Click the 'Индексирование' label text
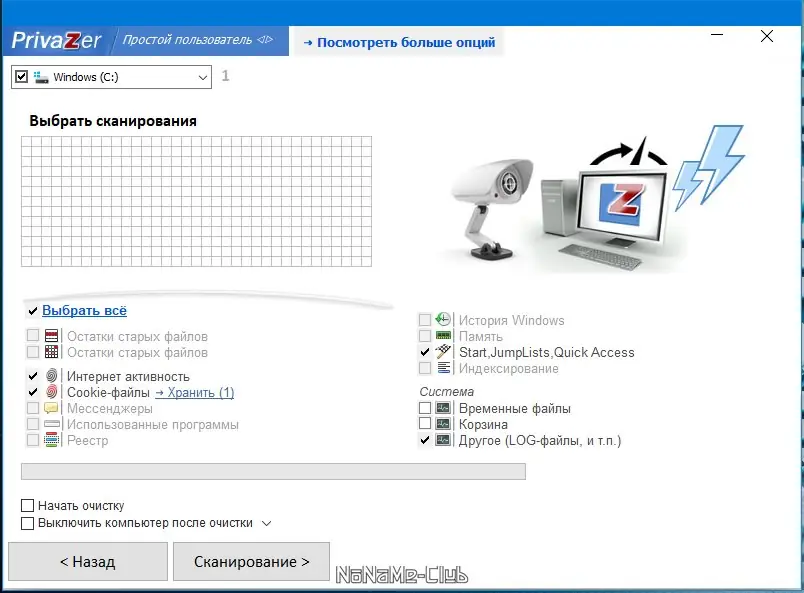Screen dimensions: 804x593 pyautogui.click(x=509, y=368)
